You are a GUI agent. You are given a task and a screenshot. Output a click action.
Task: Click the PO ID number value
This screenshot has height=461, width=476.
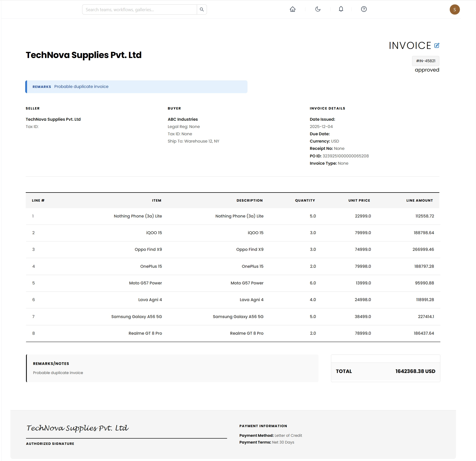pos(345,156)
